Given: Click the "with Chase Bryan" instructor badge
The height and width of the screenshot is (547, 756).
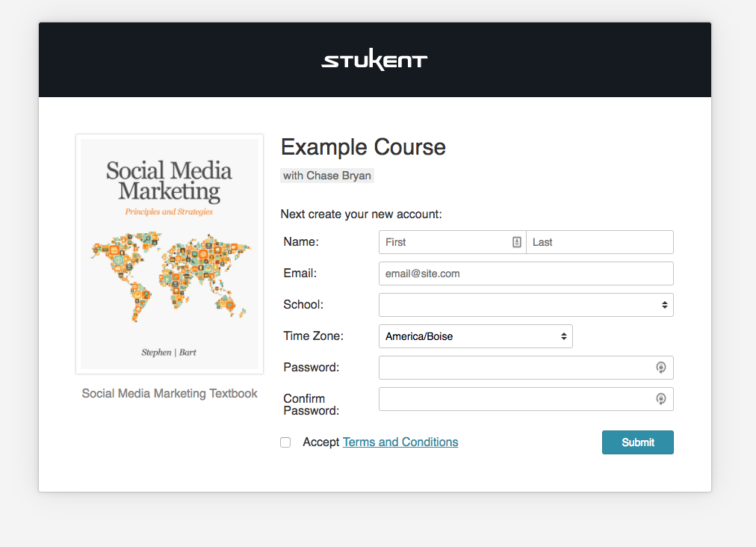Looking at the screenshot, I should coord(327,176).
